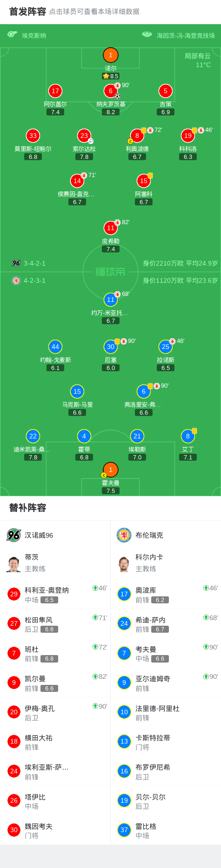Tap rating 8.5 badge under 诺尔
Viewport: 221px width, 868px height.
111,76
